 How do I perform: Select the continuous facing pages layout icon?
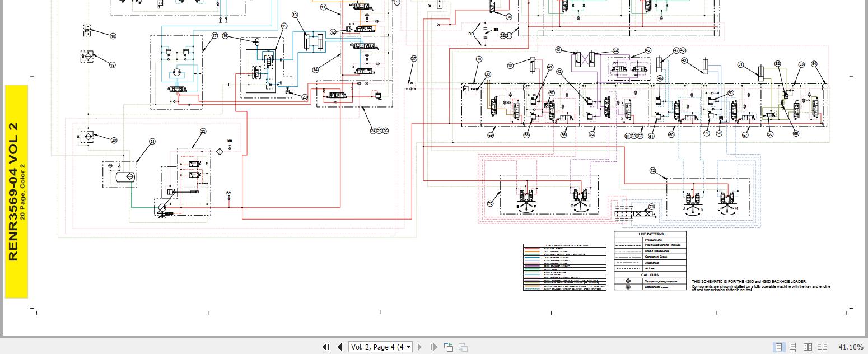tap(822, 347)
